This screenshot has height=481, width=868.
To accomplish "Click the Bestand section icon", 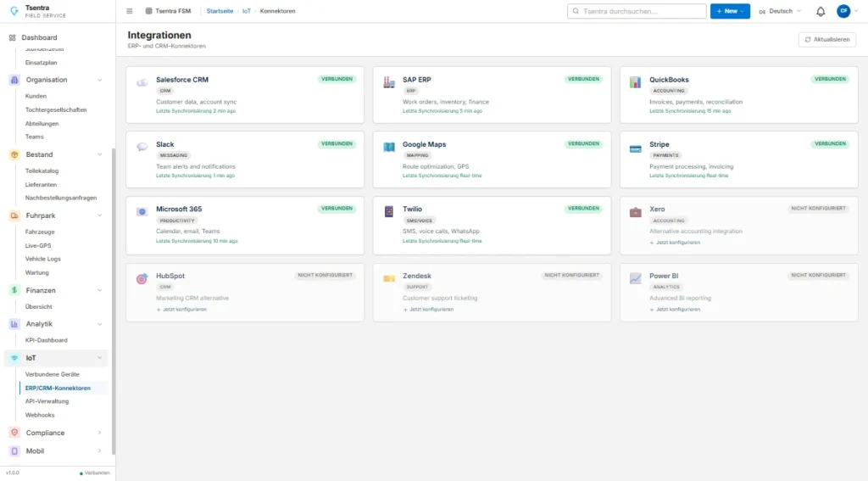I will click(x=14, y=154).
